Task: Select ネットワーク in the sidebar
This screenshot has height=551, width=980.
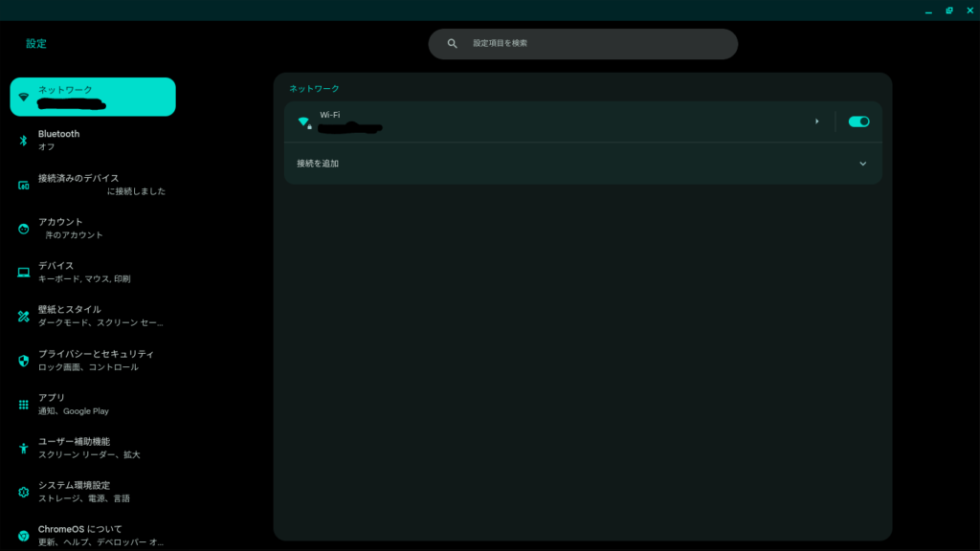Action: click(x=93, y=97)
